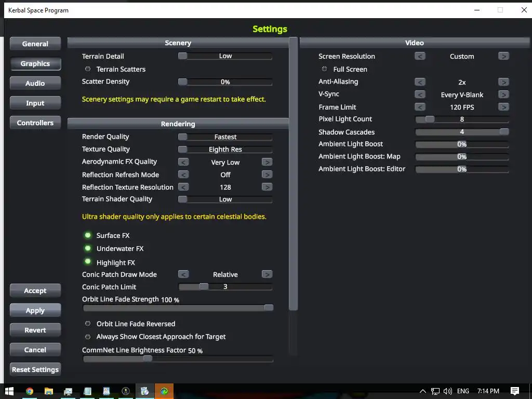
Task: Click the Ambient Light Boost: Map slider
Action: 462,156
